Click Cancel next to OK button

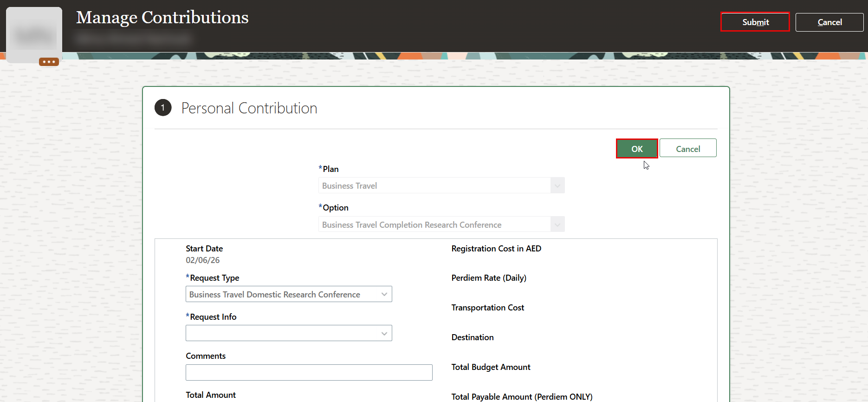(x=688, y=149)
